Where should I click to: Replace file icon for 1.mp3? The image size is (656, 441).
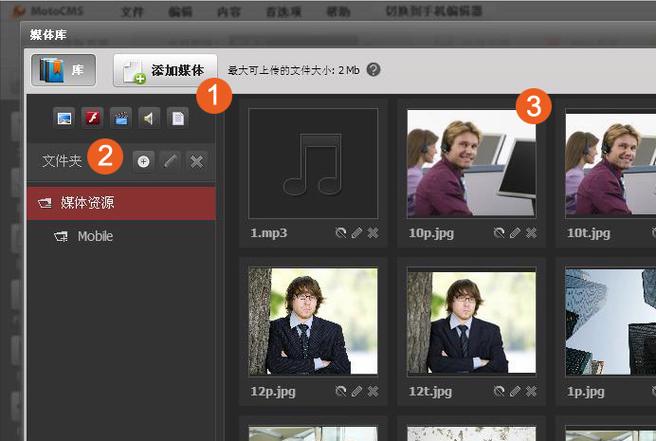pos(341,233)
